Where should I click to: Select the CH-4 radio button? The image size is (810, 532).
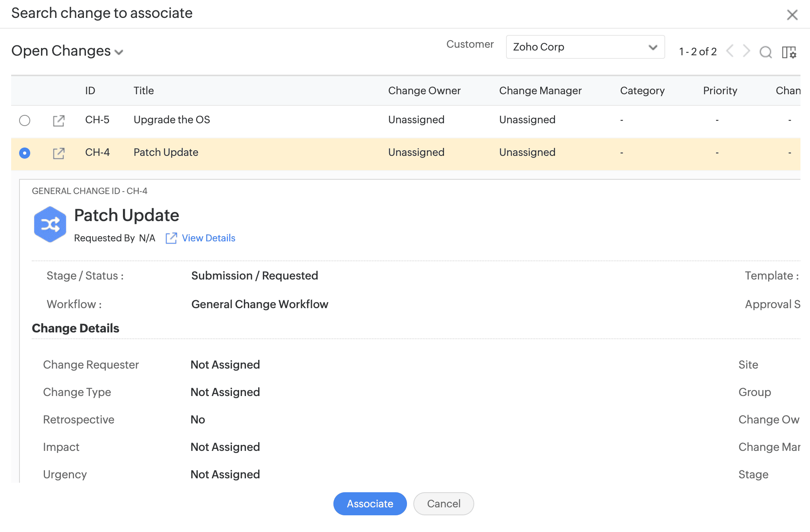click(x=25, y=153)
